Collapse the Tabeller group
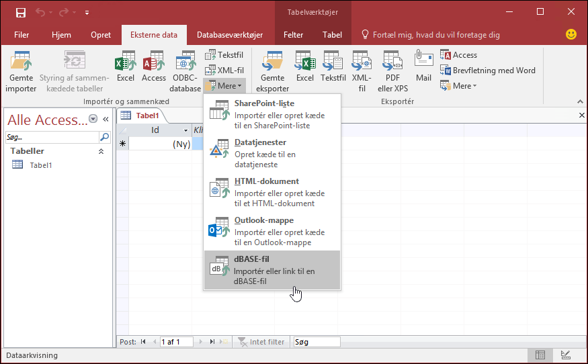 point(101,152)
